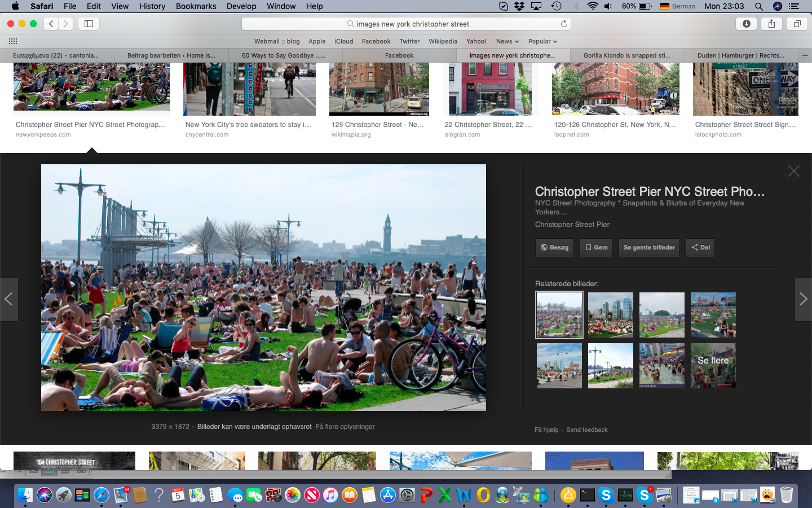Click 'Se gemte billeder' button
Image resolution: width=812 pixels, height=508 pixels.
pyautogui.click(x=649, y=247)
